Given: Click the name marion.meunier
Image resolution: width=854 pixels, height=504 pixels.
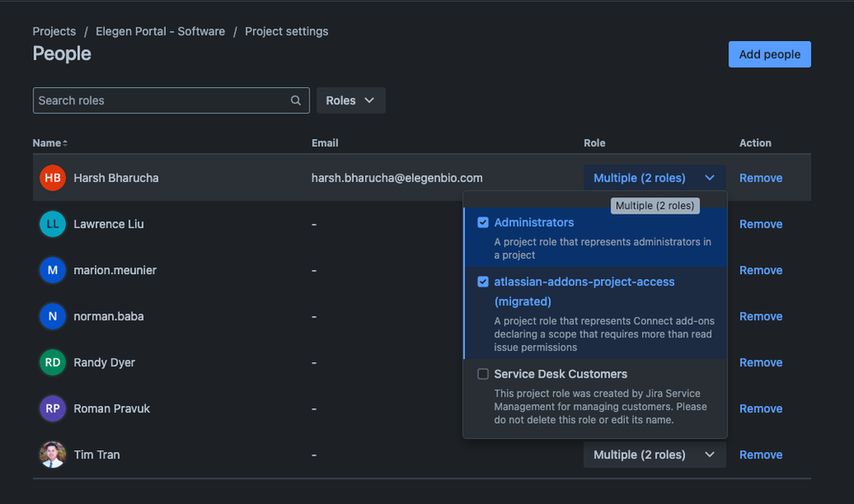Looking at the screenshot, I should [x=115, y=270].
